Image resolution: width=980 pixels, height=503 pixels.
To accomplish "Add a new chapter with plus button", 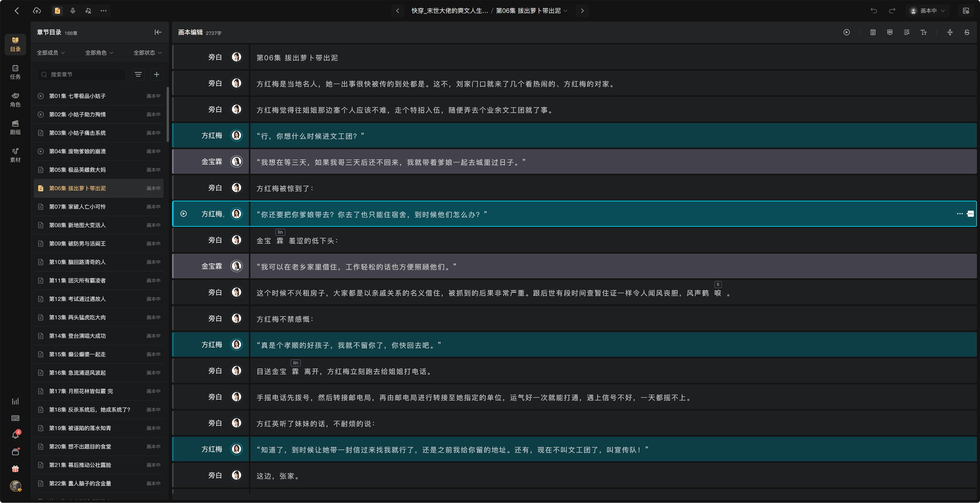I will pyautogui.click(x=156, y=74).
